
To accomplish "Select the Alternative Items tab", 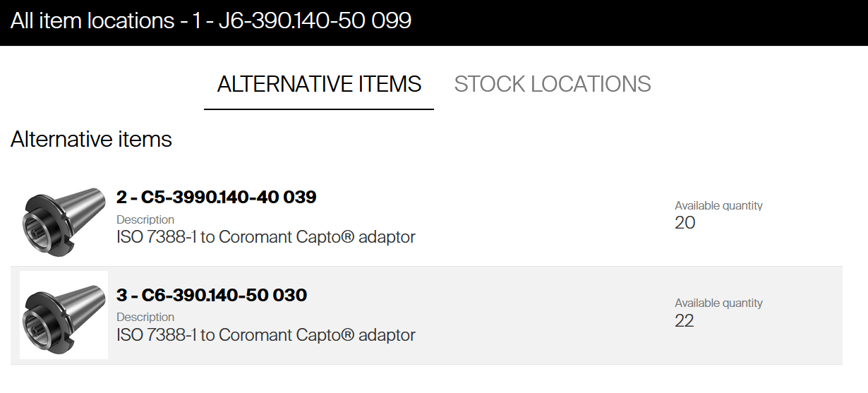I will tap(319, 84).
